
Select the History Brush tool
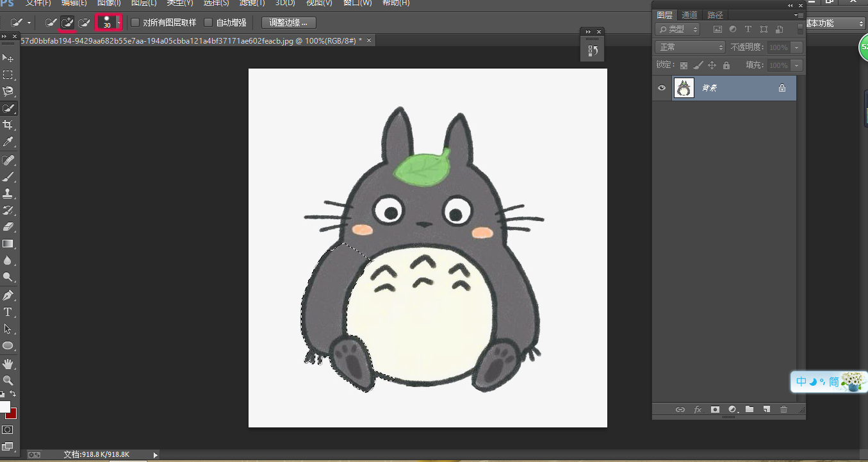(x=8, y=210)
